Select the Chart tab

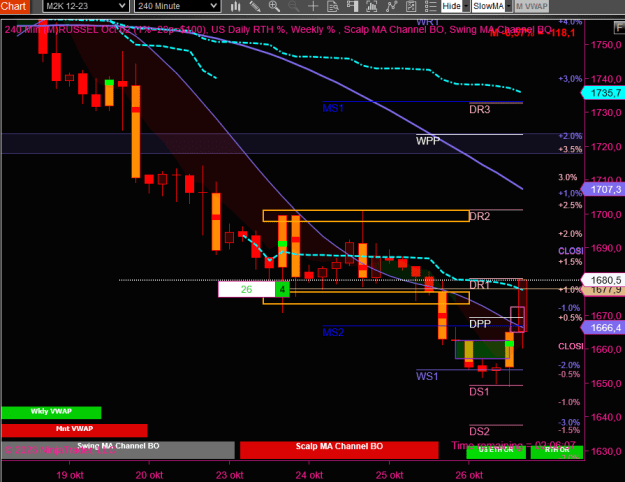point(15,6)
